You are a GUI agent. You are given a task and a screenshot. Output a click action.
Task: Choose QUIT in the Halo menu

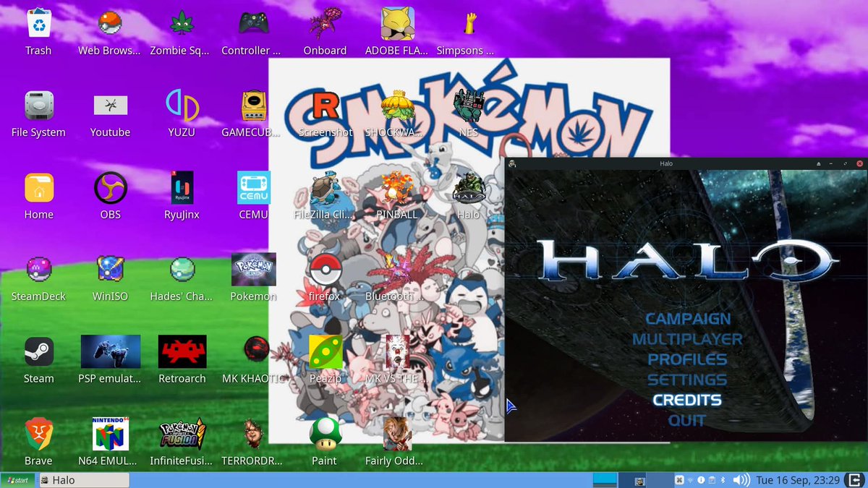pyautogui.click(x=687, y=420)
